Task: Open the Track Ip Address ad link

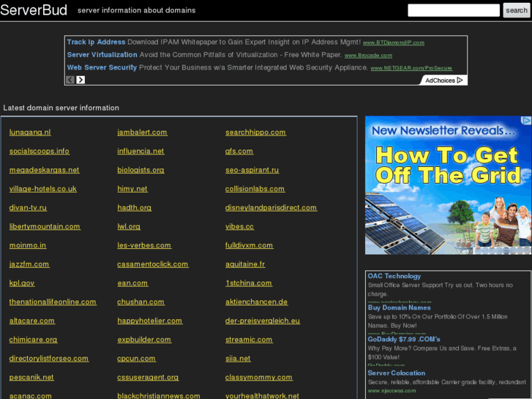Action: tap(96, 42)
